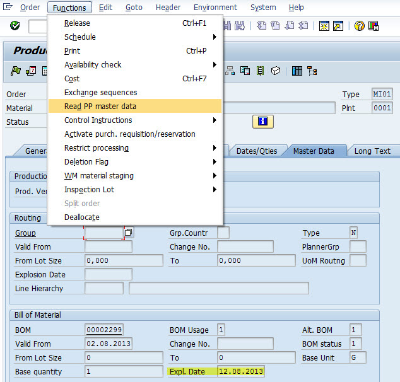Image resolution: width=400 pixels, height=382 pixels.
Task: Open the Header menu
Action: pos(168,7)
